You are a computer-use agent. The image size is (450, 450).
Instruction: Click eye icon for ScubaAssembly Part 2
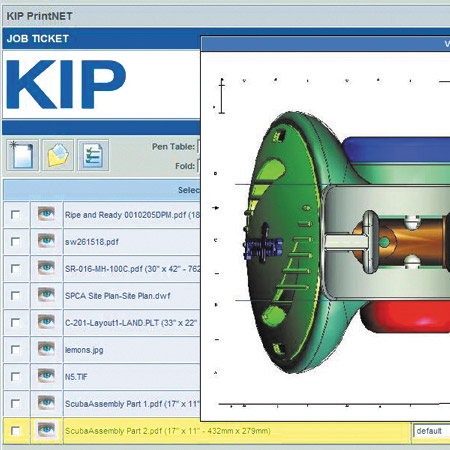(x=46, y=430)
